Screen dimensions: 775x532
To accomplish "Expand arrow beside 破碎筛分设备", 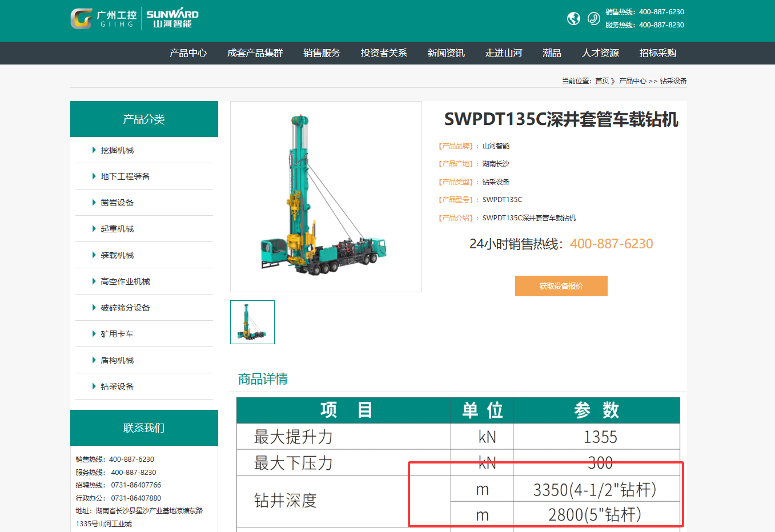I will pos(94,308).
